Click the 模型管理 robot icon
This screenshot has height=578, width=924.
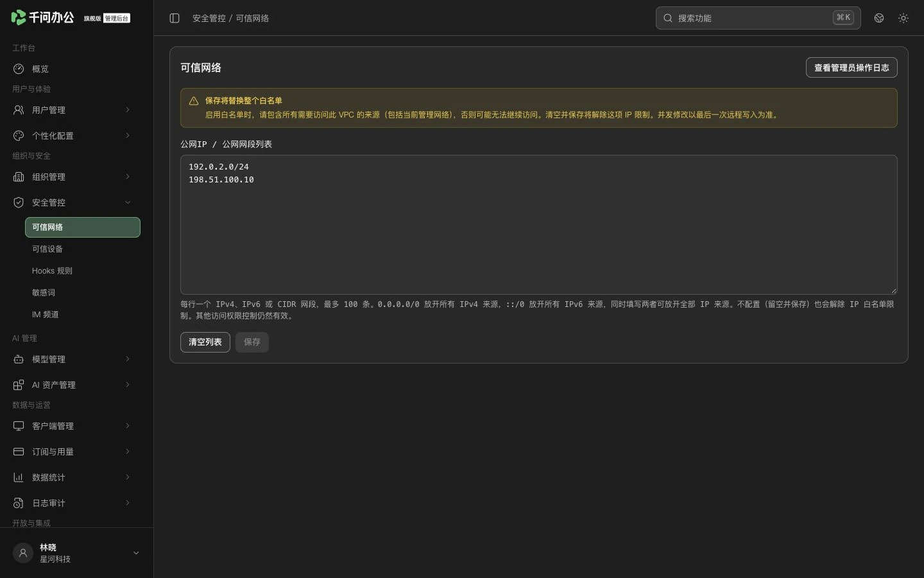(19, 359)
